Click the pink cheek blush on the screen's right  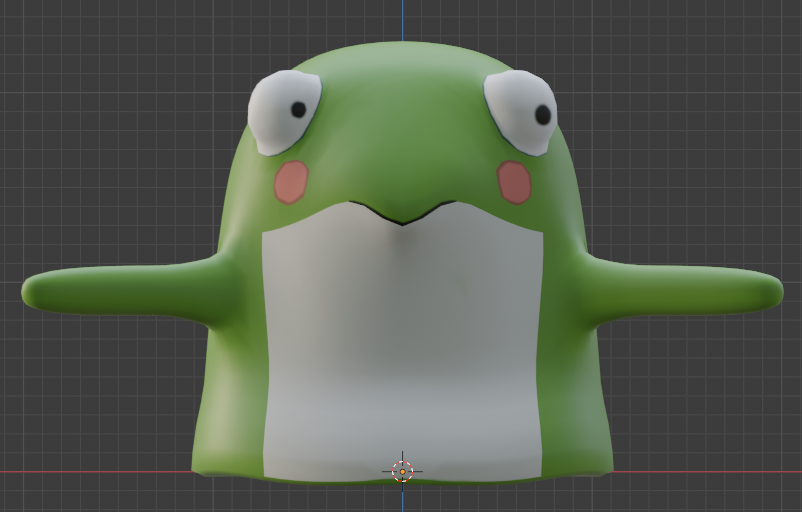[x=514, y=182]
